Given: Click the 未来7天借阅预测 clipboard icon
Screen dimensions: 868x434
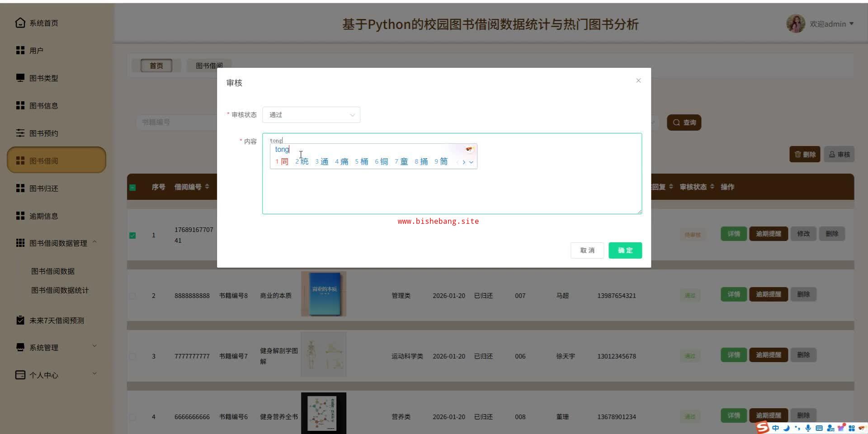Looking at the screenshot, I should pyautogui.click(x=20, y=320).
